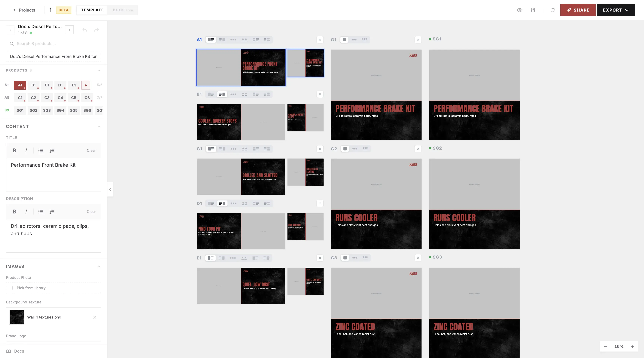This screenshot has height=358, width=644.
Task: Select image-left layout for A1 module
Action: pos(211,40)
